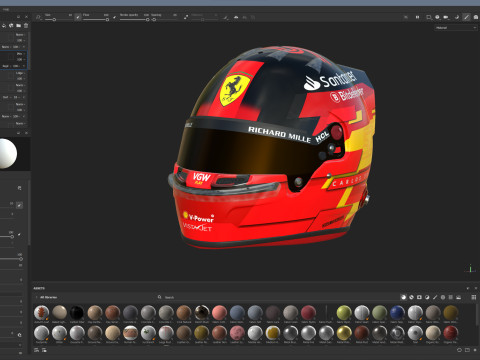Click the brush stroke icon right of the greyed slider

click(226, 17)
